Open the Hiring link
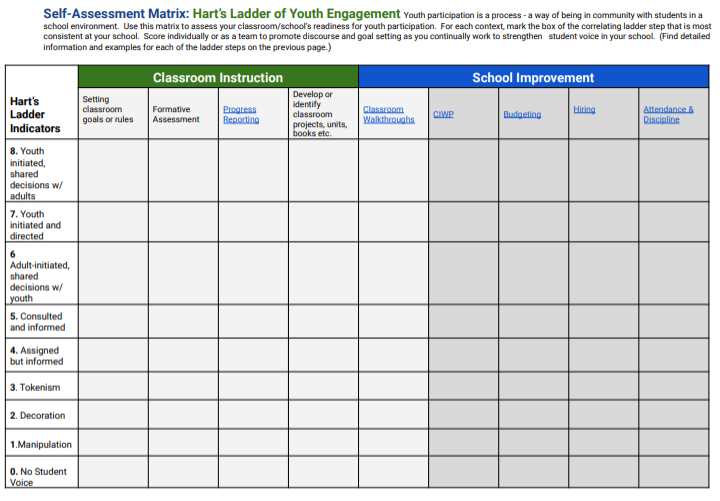 point(584,109)
